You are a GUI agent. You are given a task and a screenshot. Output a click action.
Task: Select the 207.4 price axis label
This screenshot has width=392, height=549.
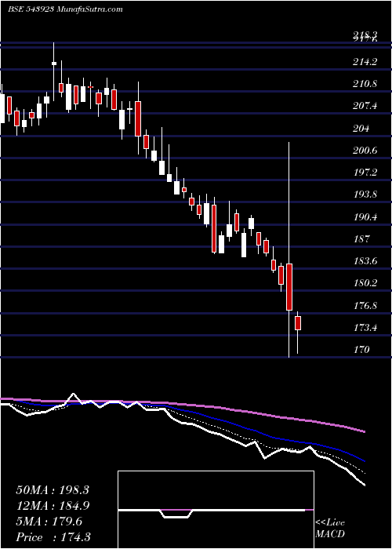365,106
